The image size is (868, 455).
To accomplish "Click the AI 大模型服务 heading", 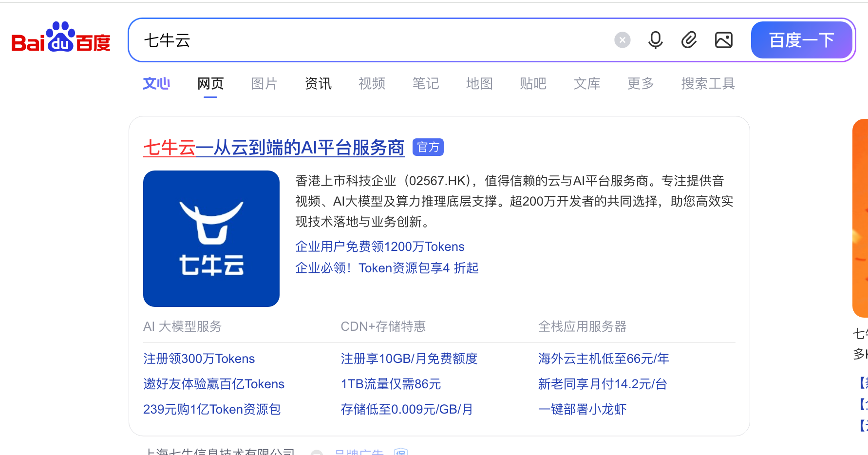I will pos(182,326).
